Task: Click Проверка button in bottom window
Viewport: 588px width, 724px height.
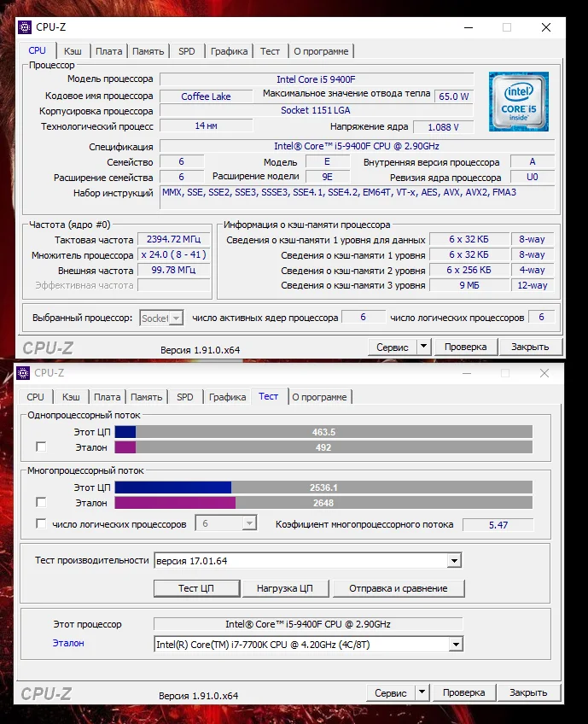Action: pyautogui.click(x=464, y=692)
